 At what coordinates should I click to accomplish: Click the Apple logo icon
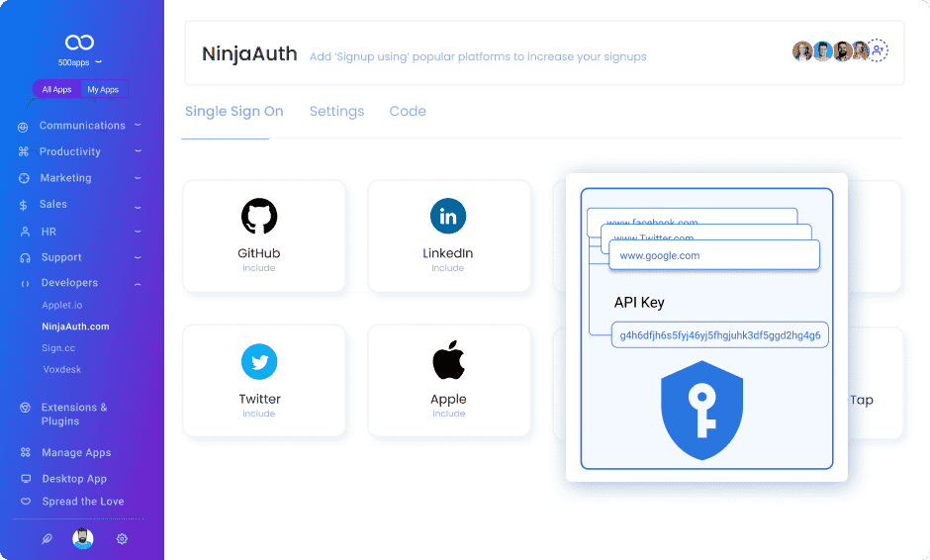pyautogui.click(x=448, y=359)
